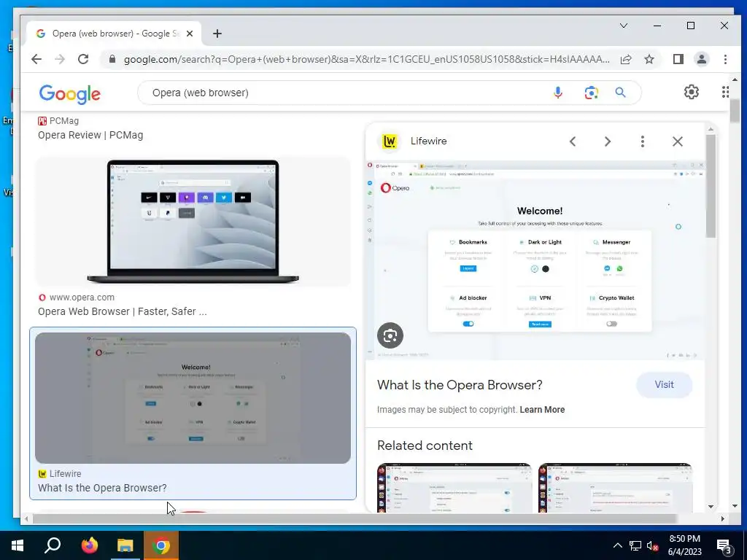Click the main page vertical scrollbar thumb
Viewport: 747px width, 560px height.
click(x=734, y=111)
